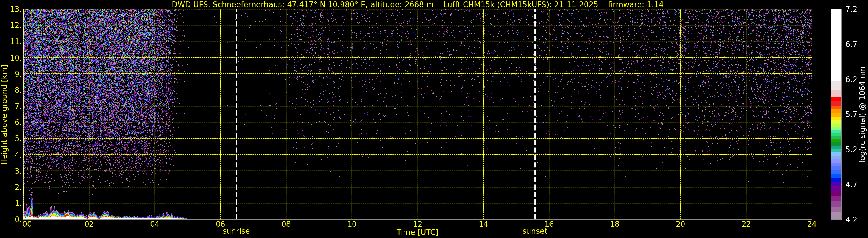Image resolution: width=868 pixels, height=238 pixels.
Task: Click the colorbar tick value "5.7"
Action: click(x=851, y=114)
